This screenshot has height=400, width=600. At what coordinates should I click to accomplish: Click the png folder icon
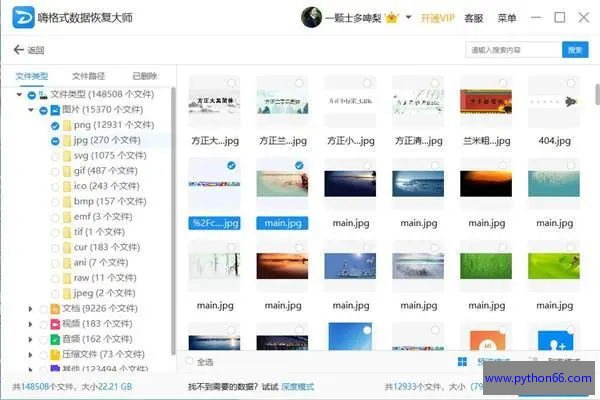click(67, 125)
